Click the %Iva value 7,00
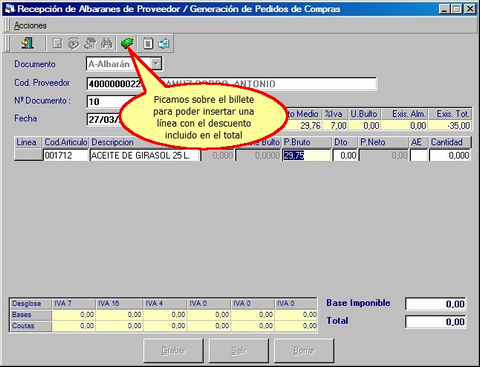Image resolution: width=480 pixels, height=367 pixels. point(335,125)
